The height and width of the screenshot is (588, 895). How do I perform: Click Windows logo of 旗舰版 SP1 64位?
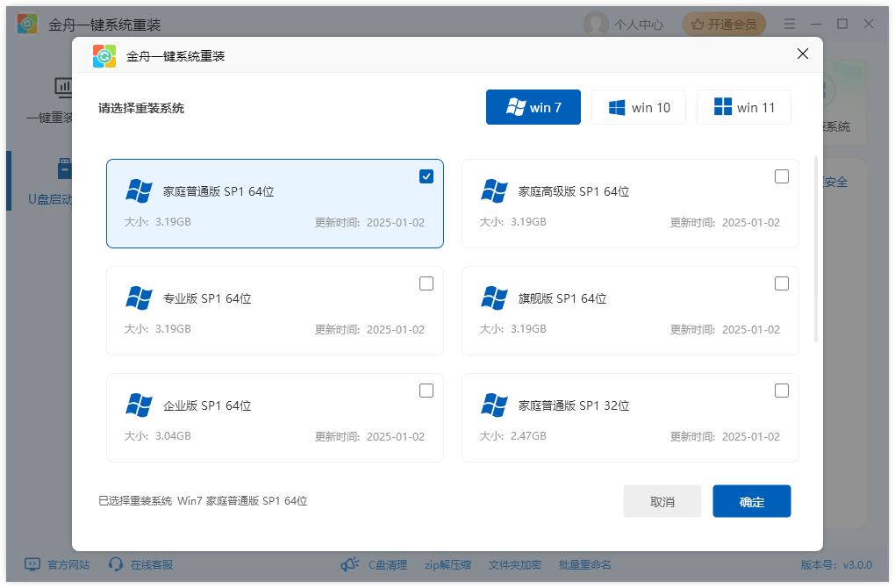tap(494, 298)
